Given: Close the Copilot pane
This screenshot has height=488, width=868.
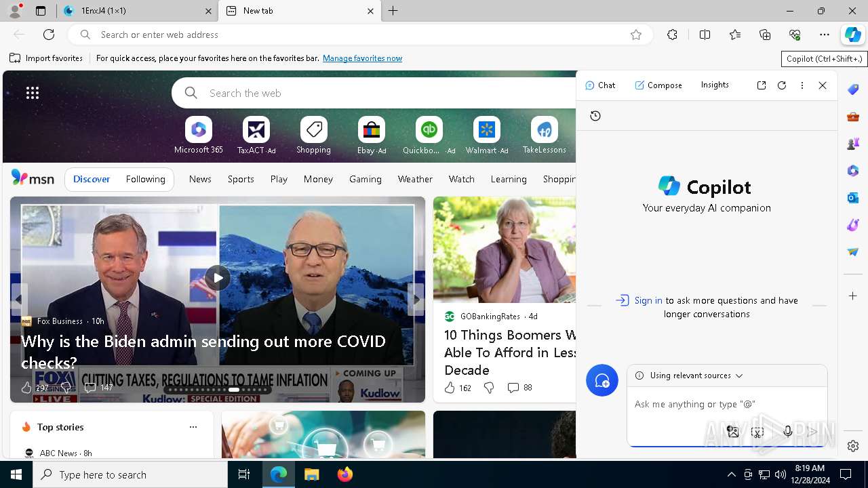Looking at the screenshot, I should coord(823,85).
